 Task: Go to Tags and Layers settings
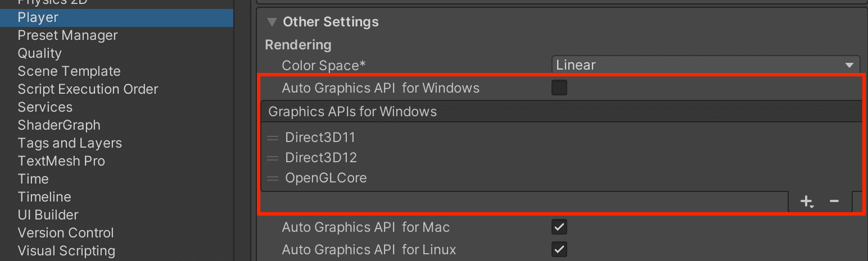[70, 143]
